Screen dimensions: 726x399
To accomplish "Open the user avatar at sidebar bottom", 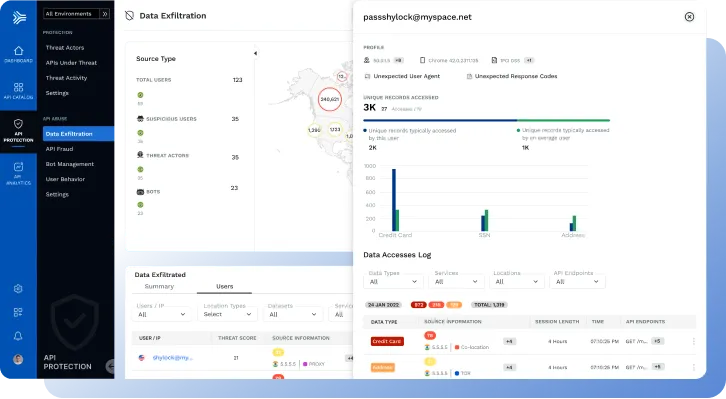I will (x=18, y=359).
